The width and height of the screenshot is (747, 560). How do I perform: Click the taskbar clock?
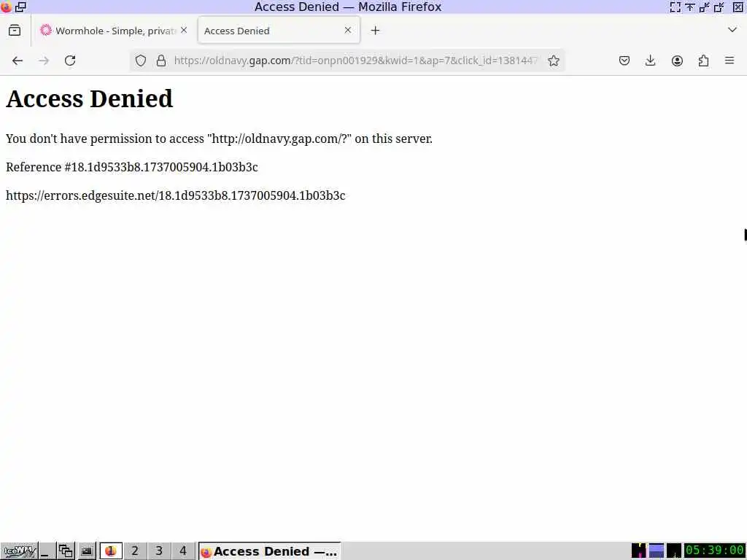coord(715,551)
